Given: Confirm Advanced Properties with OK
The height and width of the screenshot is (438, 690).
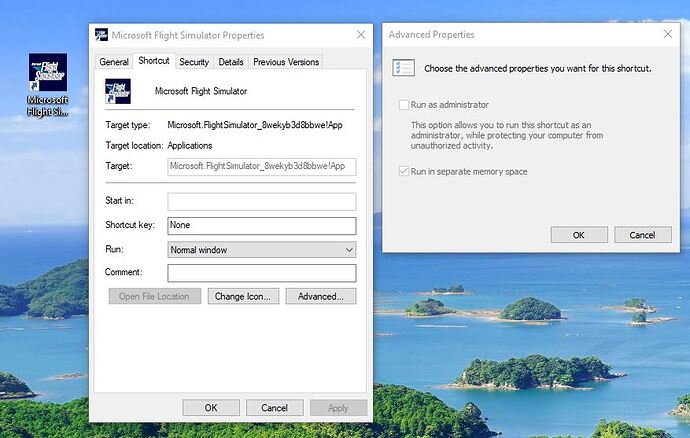Looking at the screenshot, I should click(x=578, y=235).
